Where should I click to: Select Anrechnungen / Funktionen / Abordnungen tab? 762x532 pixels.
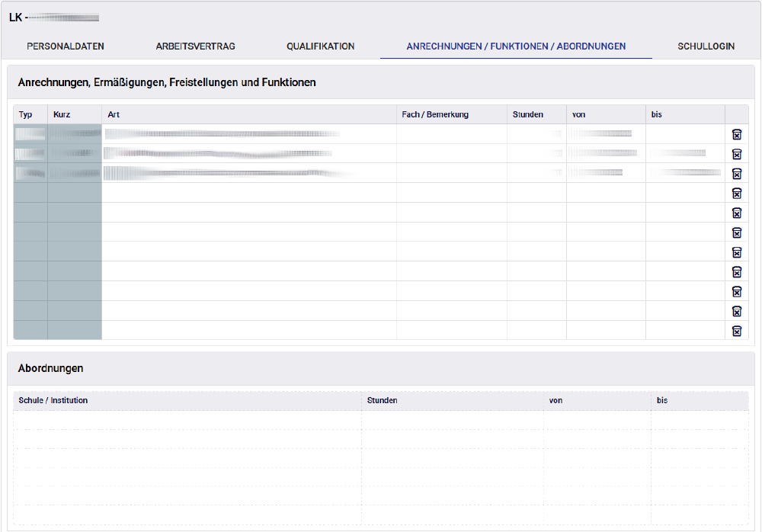click(516, 46)
